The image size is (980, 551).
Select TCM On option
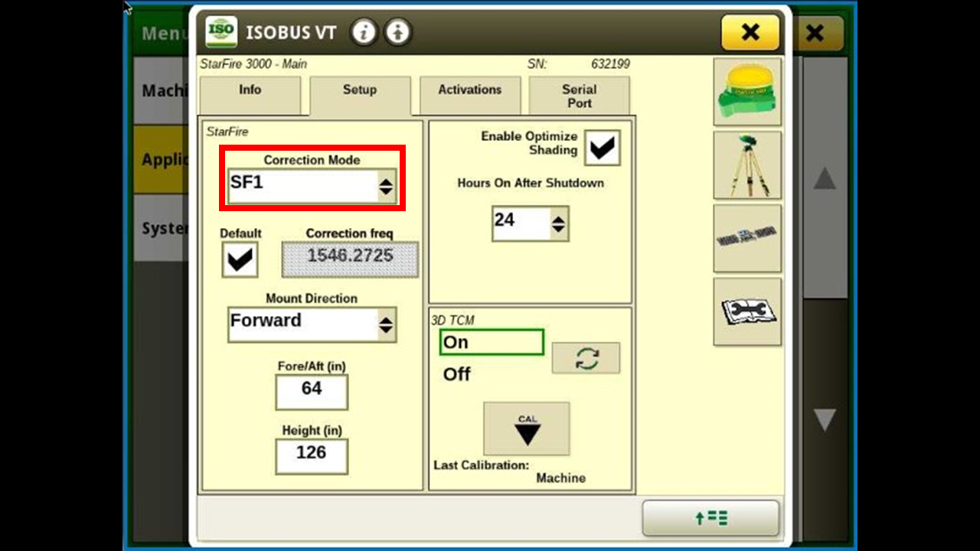(x=492, y=342)
